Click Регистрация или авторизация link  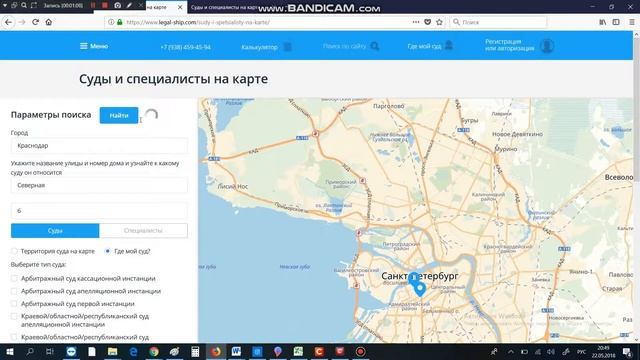[509, 45]
